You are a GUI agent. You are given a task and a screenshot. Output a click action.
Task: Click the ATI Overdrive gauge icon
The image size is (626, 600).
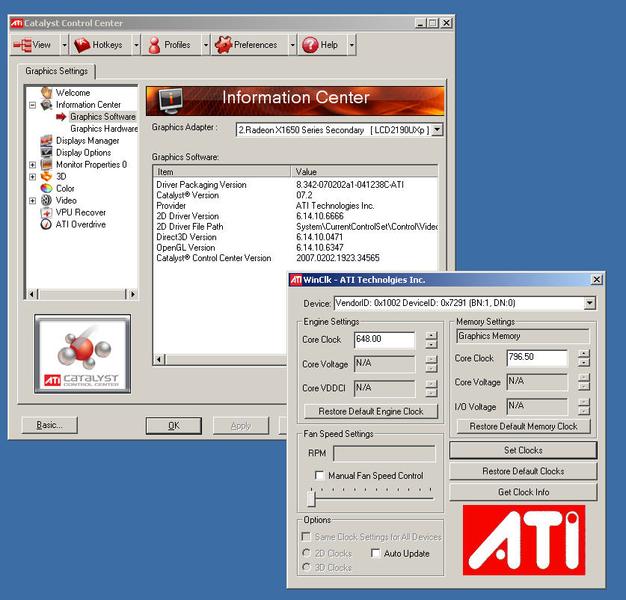point(46,224)
